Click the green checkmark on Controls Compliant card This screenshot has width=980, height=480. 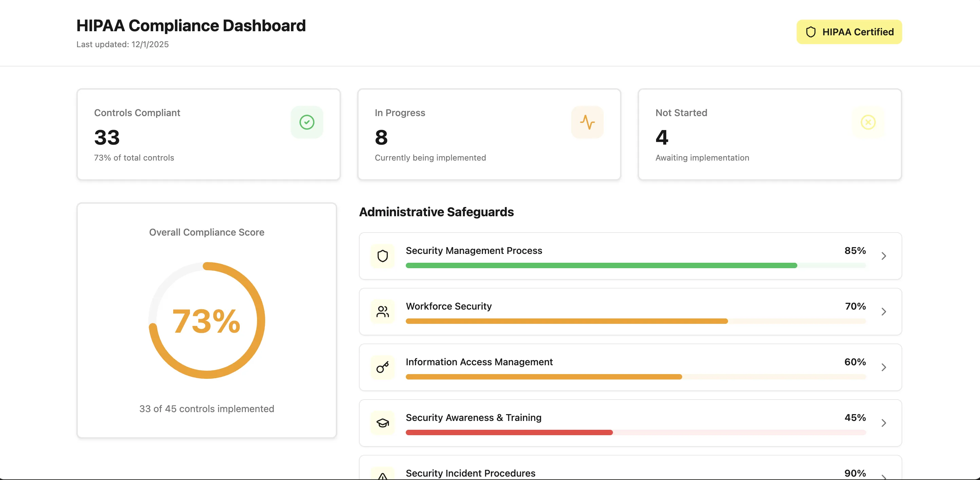tap(307, 122)
